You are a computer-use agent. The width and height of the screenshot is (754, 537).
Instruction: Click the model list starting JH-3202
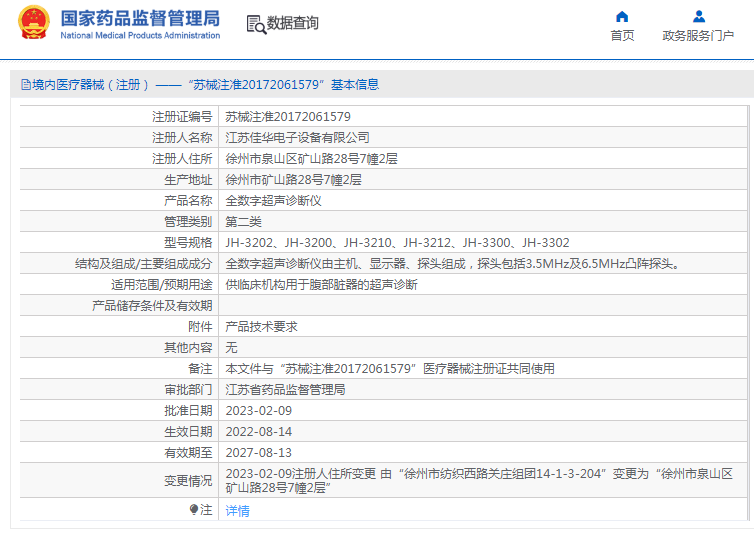tap(397, 243)
